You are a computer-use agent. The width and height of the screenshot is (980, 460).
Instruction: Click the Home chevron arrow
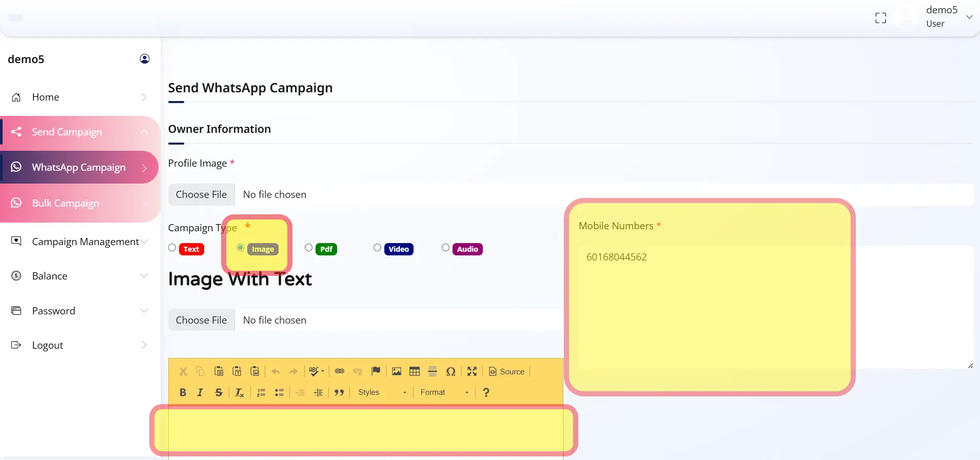(x=144, y=97)
